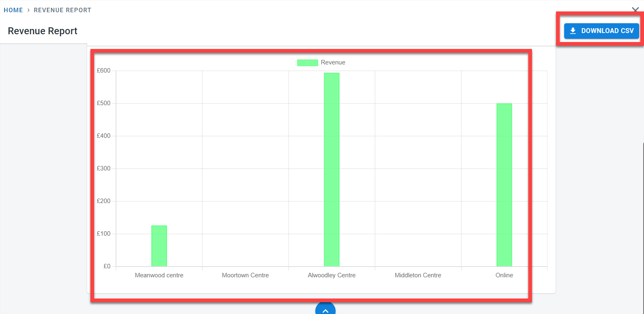The height and width of the screenshot is (314, 644).
Task: Click the download arrow icon
Action: (573, 31)
